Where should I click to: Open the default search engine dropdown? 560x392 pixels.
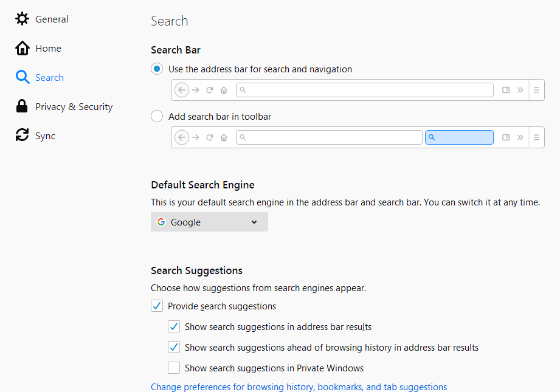[x=209, y=222]
